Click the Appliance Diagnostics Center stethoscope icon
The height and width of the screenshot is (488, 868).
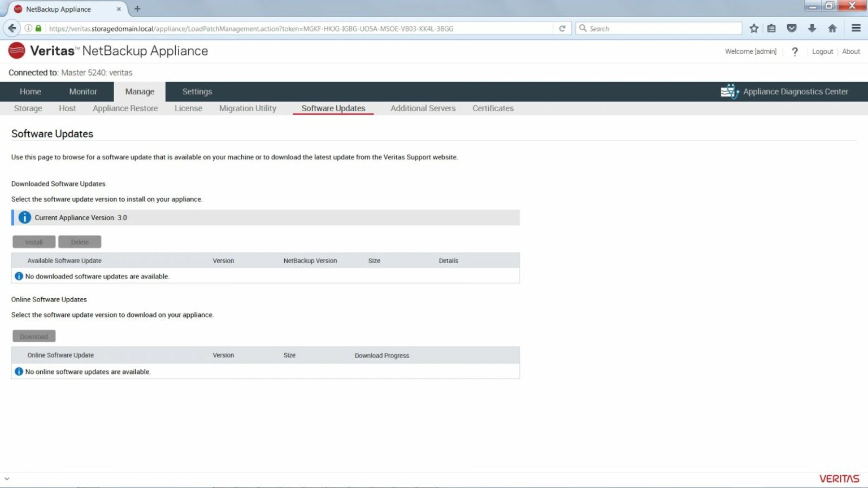(x=730, y=91)
